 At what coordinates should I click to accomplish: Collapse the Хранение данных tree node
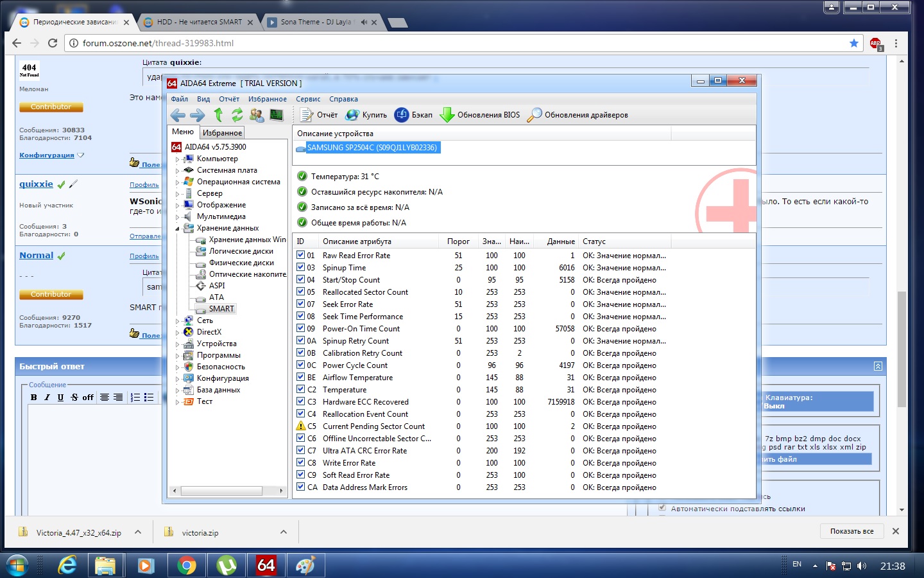point(178,229)
